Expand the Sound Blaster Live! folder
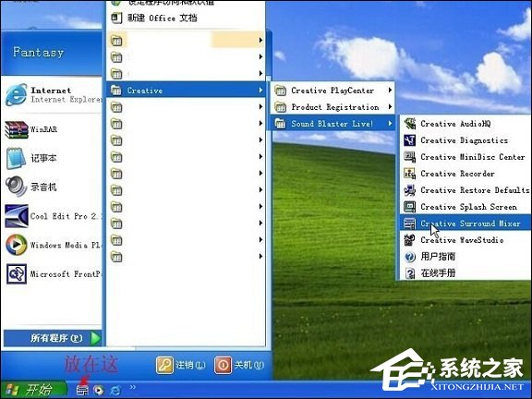 coord(332,124)
